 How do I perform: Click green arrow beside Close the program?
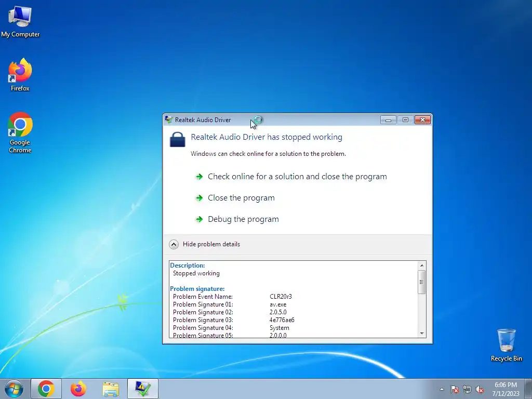199,198
